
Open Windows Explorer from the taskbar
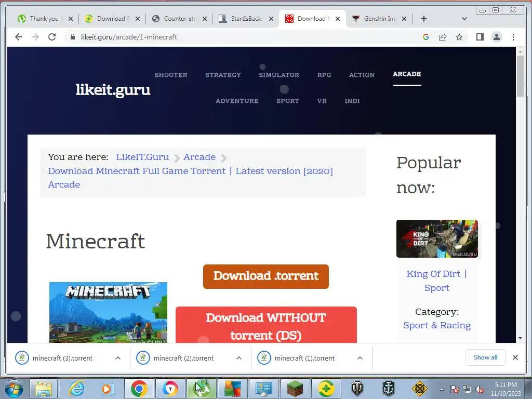pos(44,389)
